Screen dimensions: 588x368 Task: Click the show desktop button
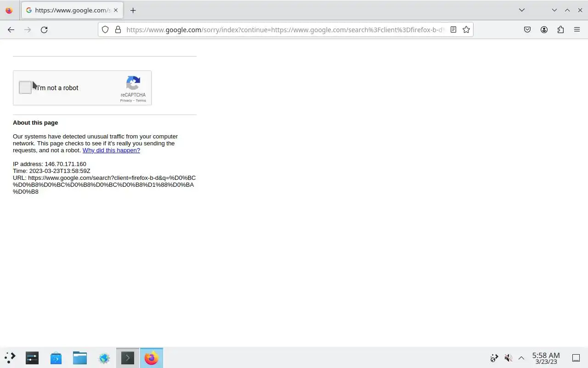pyautogui.click(x=576, y=358)
